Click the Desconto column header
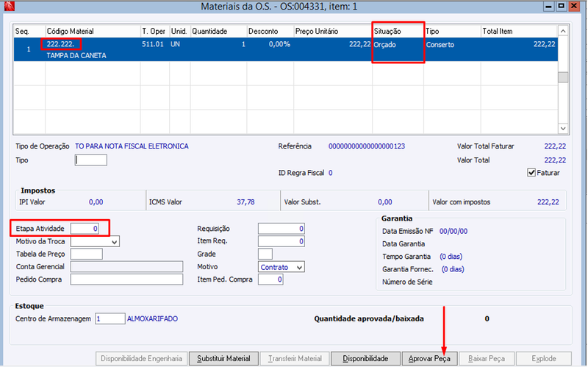The image size is (588, 367). click(270, 31)
